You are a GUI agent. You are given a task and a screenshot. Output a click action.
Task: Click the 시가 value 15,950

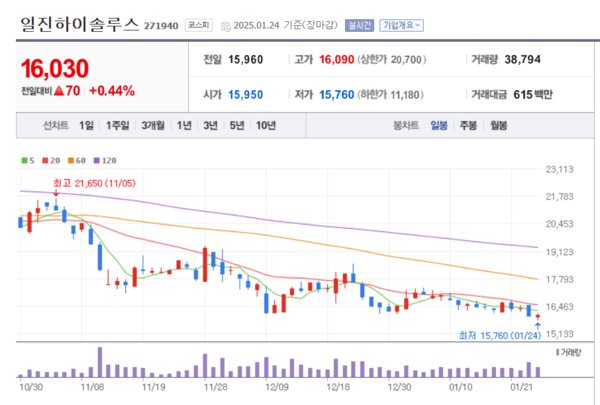point(246,95)
